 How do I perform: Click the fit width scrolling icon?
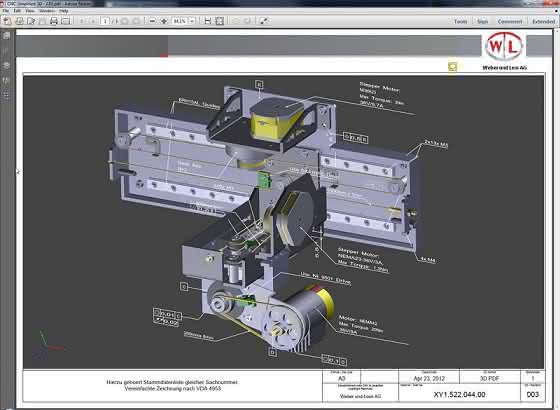(208, 21)
